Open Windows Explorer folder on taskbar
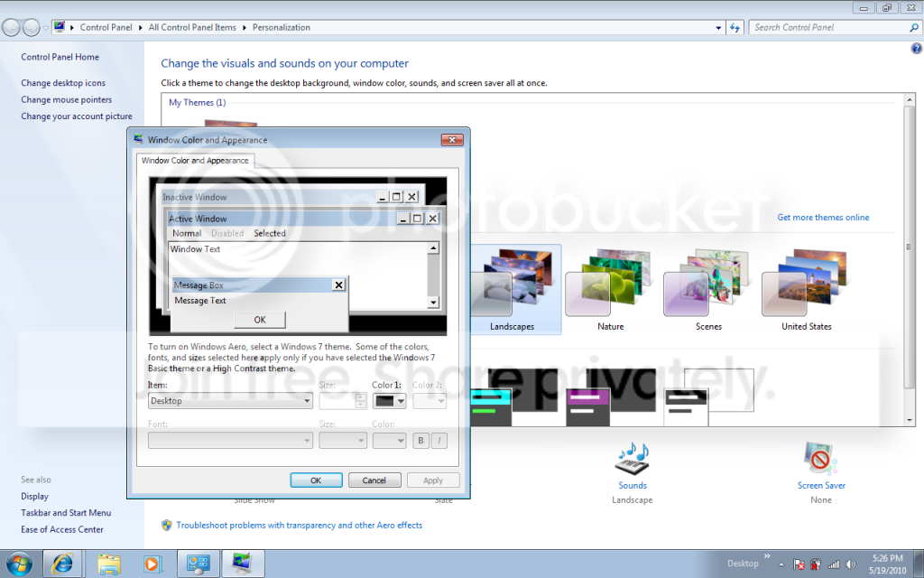 pyautogui.click(x=109, y=564)
